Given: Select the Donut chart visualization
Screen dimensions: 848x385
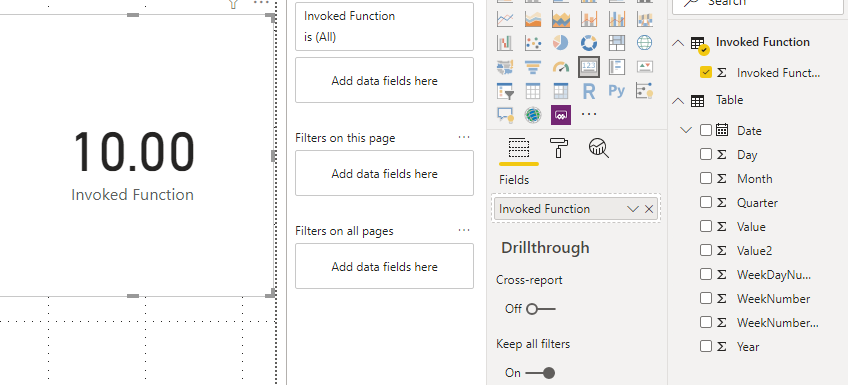Looking at the screenshot, I should coord(588,43).
